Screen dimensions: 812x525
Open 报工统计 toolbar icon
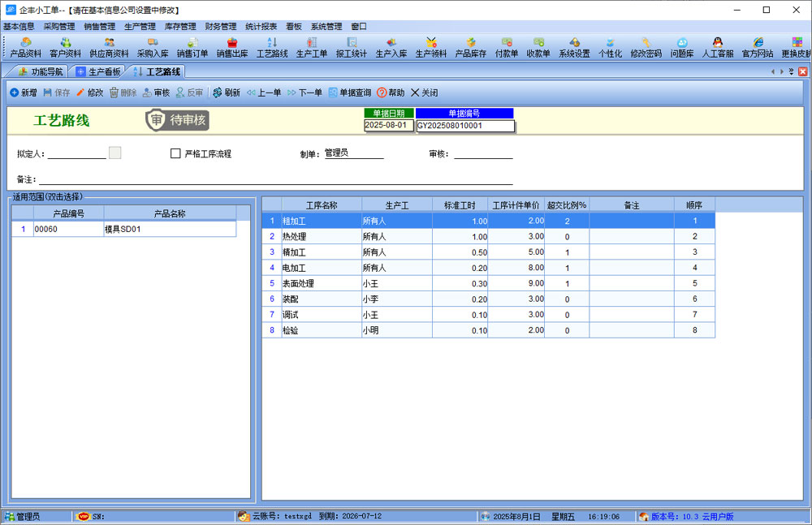click(x=351, y=48)
